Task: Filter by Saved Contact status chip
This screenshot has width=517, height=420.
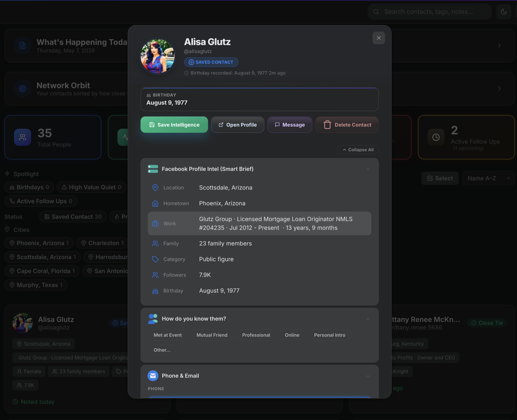Action: click(73, 217)
